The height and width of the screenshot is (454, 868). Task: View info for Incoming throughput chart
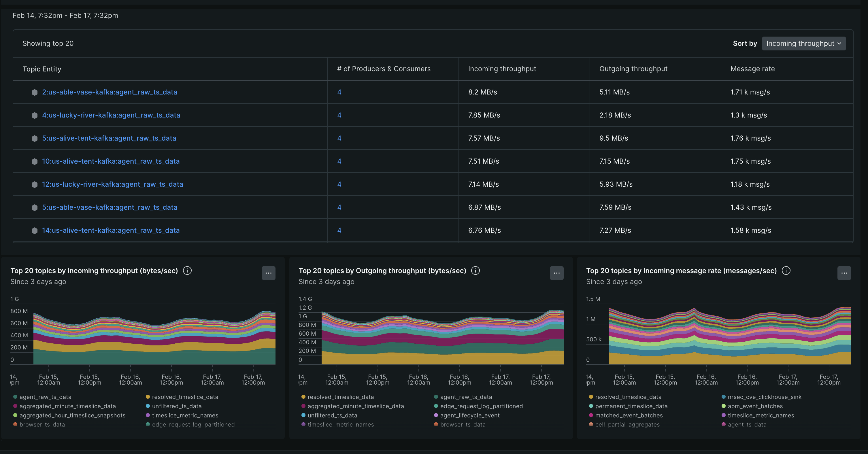(188, 270)
